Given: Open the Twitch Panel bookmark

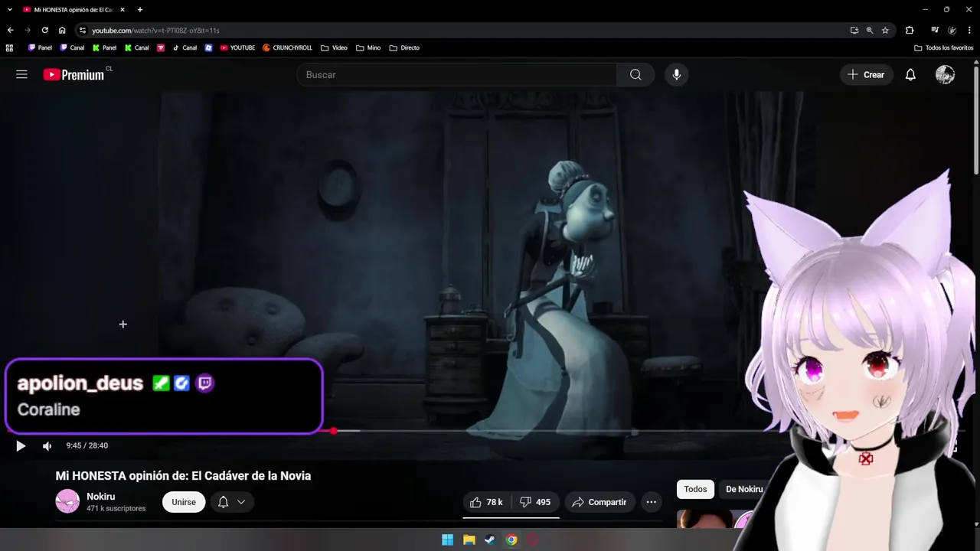Looking at the screenshot, I should [40, 47].
